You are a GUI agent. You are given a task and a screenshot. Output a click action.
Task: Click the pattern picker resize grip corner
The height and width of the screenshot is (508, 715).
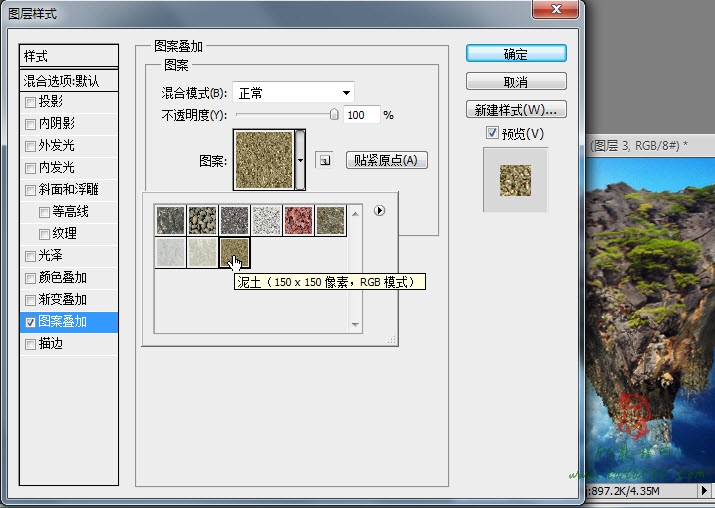[x=392, y=339]
